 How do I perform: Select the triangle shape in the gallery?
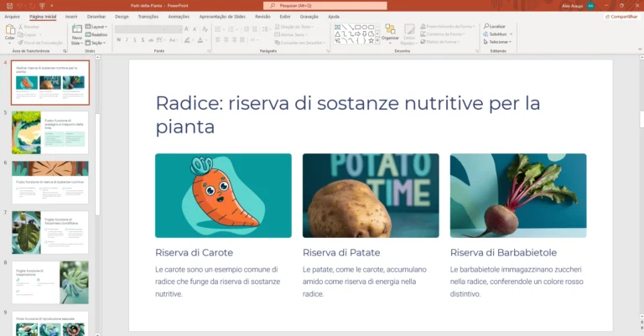pos(337,34)
